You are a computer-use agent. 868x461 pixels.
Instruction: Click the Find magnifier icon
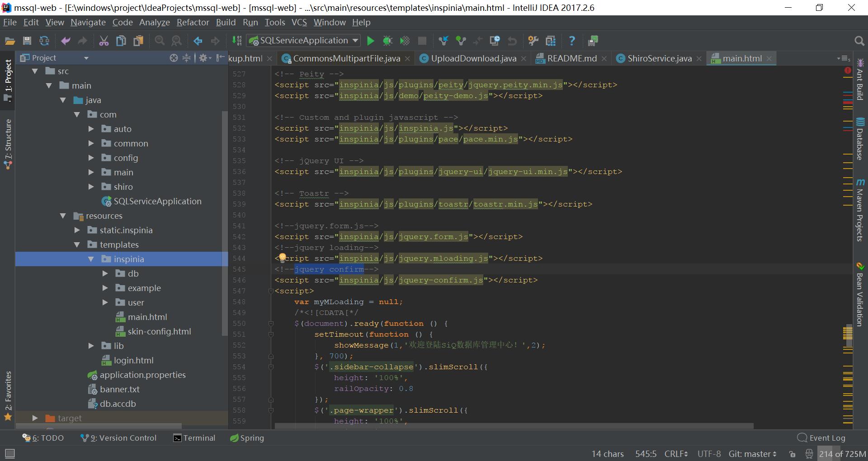[160, 41]
